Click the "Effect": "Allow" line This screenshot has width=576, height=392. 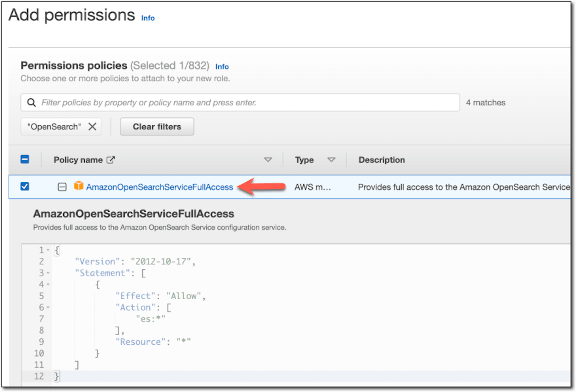click(160, 296)
